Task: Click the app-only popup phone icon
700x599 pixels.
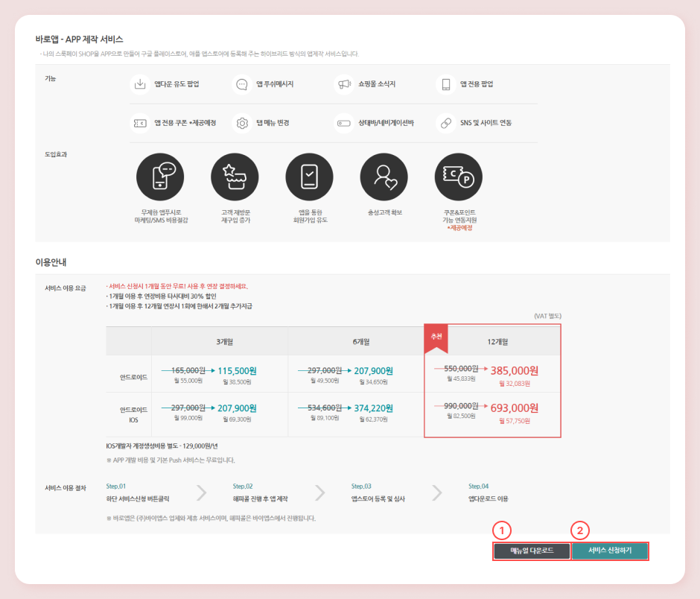Action: (446, 84)
